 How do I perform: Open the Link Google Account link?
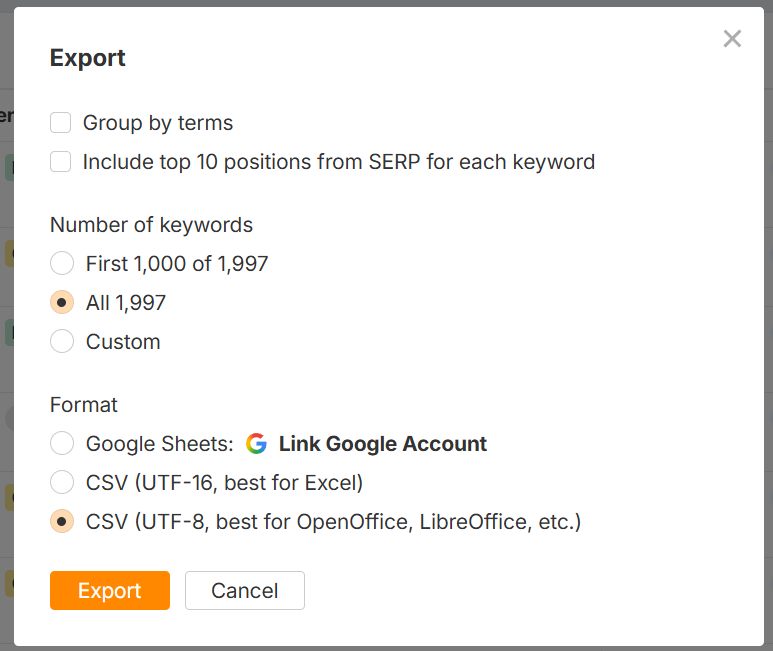[383, 444]
